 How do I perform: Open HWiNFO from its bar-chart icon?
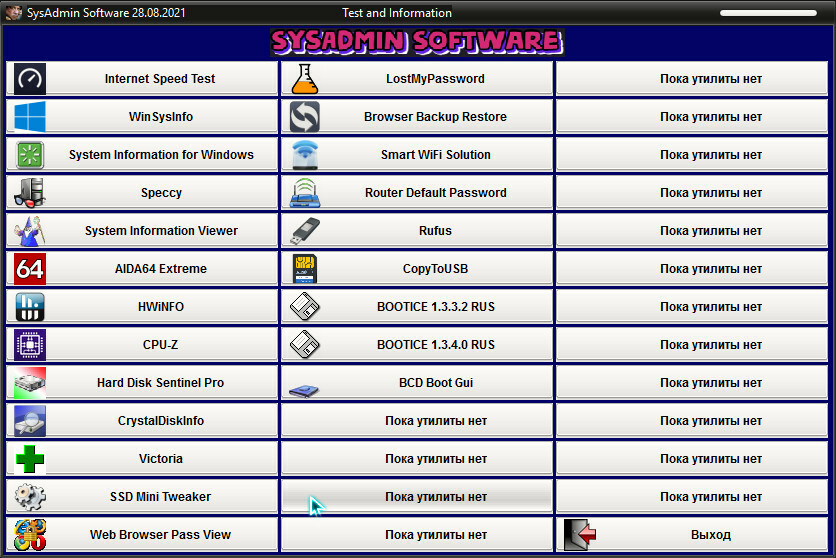point(30,307)
